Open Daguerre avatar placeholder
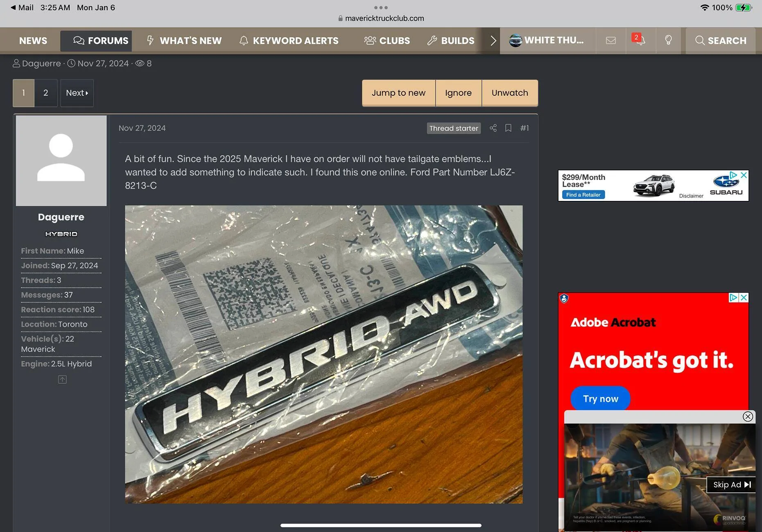The width and height of the screenshot is (762, 532). point(61,160)
